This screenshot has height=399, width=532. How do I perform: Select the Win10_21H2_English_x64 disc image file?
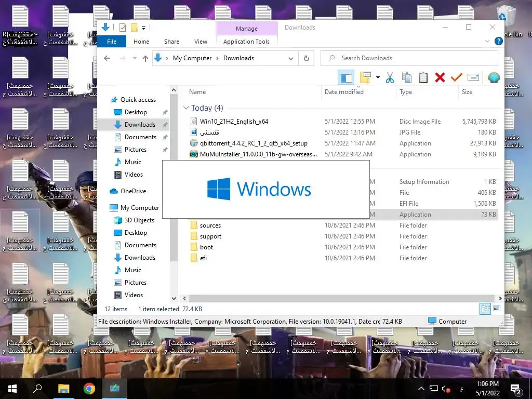[x=234, y=122]
